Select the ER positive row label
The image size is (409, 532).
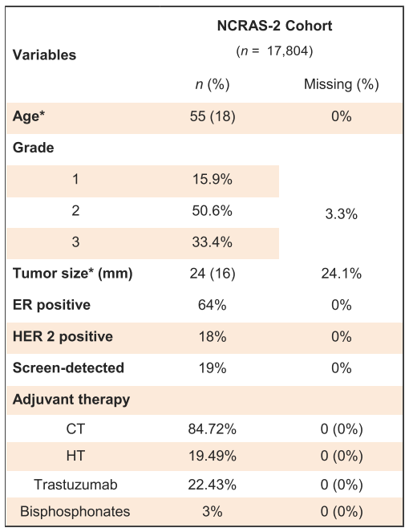(x=51, y=305)
